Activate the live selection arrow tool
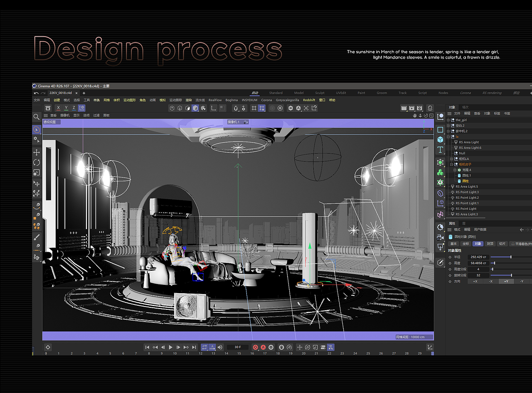 click(37, 129)
